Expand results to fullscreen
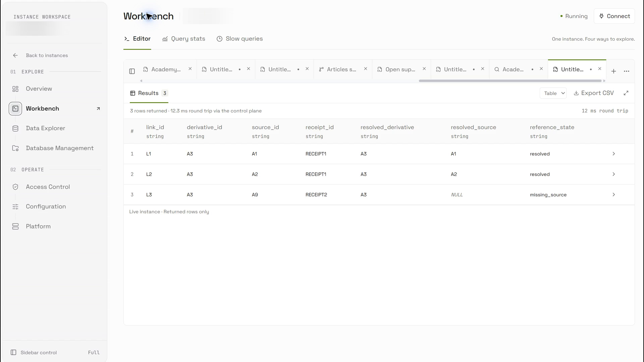644x362 pixels. coord(626,93)
